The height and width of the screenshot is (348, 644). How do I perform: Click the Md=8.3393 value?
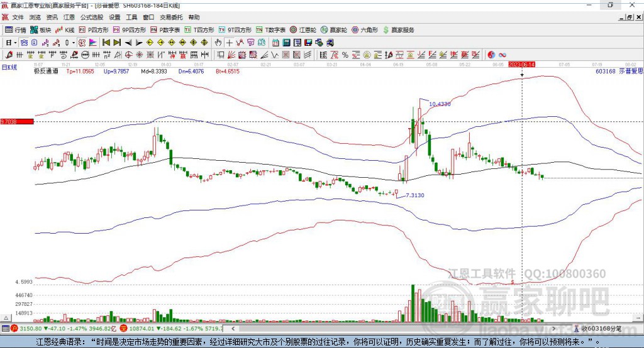point(154,72)
